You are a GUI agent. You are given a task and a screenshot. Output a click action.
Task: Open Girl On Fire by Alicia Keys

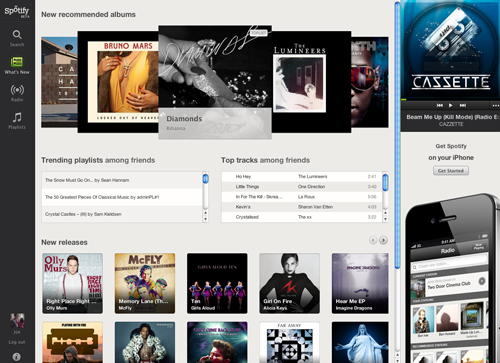289,283
